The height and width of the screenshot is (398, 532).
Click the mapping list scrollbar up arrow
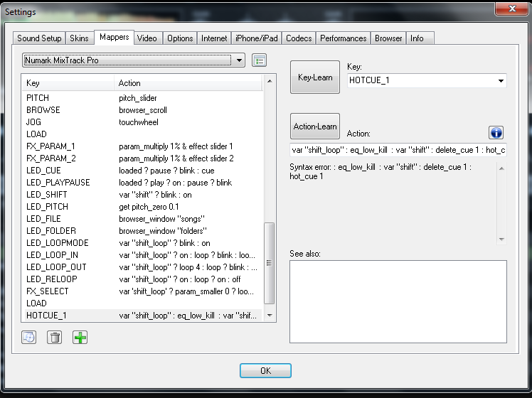click(269, 82)
